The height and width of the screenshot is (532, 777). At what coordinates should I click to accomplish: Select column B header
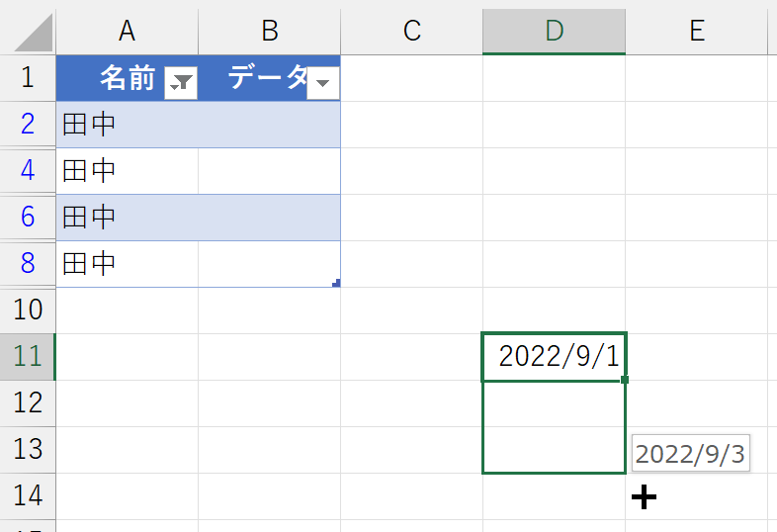(270, 31)
